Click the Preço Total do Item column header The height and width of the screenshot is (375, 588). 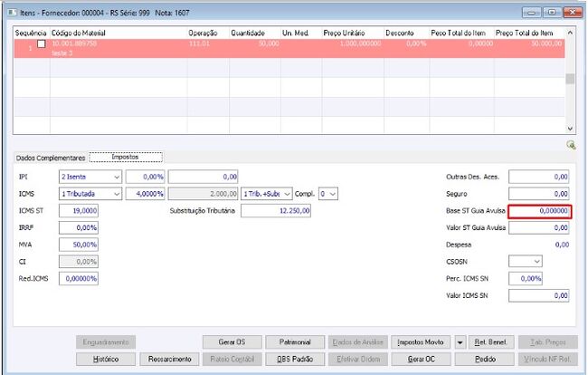pyautogui.click(x=529, y=33)
